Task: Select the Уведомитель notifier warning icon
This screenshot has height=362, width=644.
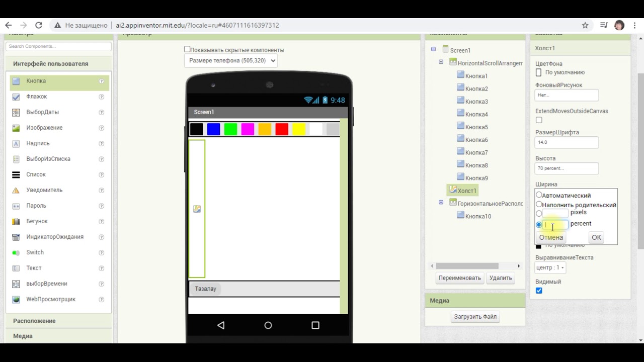Action: (x=16, y=190)
